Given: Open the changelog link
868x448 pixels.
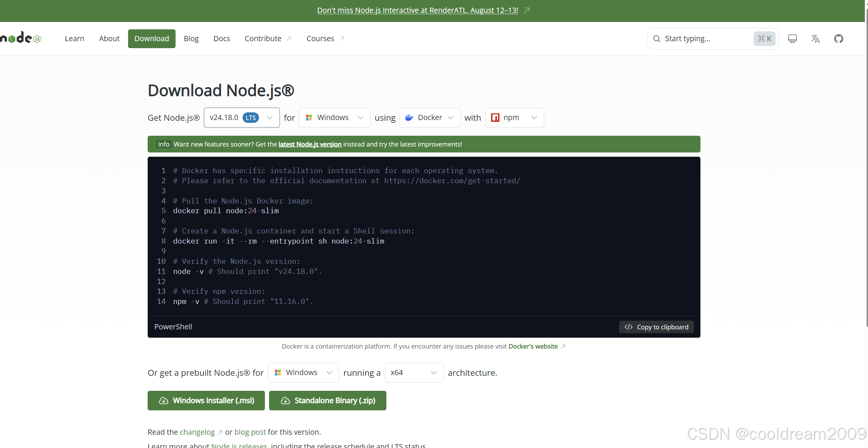Looking at the screenshot, I should 201,432.
